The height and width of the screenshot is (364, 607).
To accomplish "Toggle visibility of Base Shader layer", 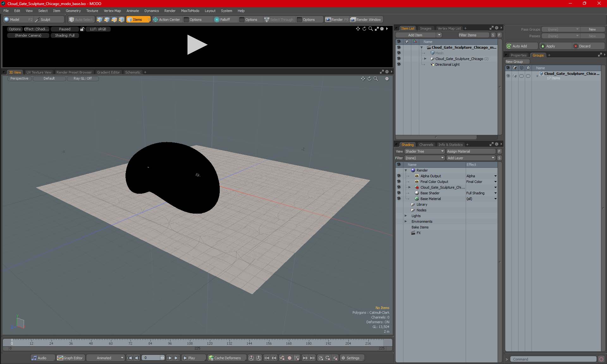I will pyautogui.click(x=399, y=193).
